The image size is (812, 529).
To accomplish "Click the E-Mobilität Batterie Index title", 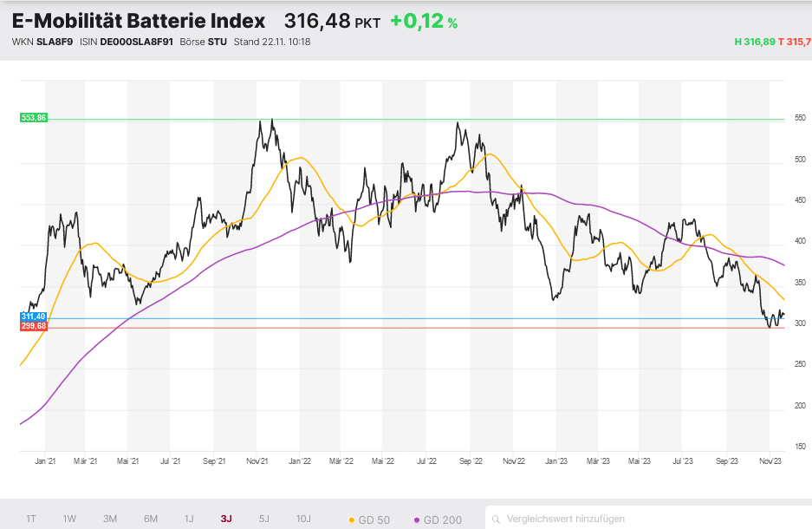I will click(x=139, y=21).
